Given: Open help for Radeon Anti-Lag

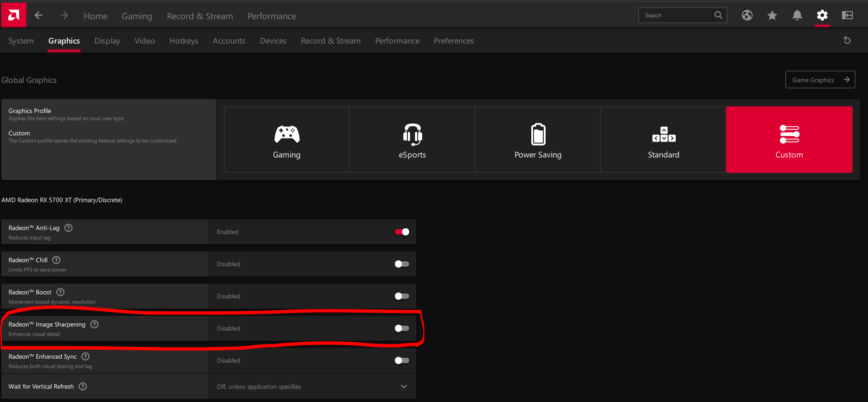Looking at the screenshot, I should pyautogui.click(x=68, y=228).
